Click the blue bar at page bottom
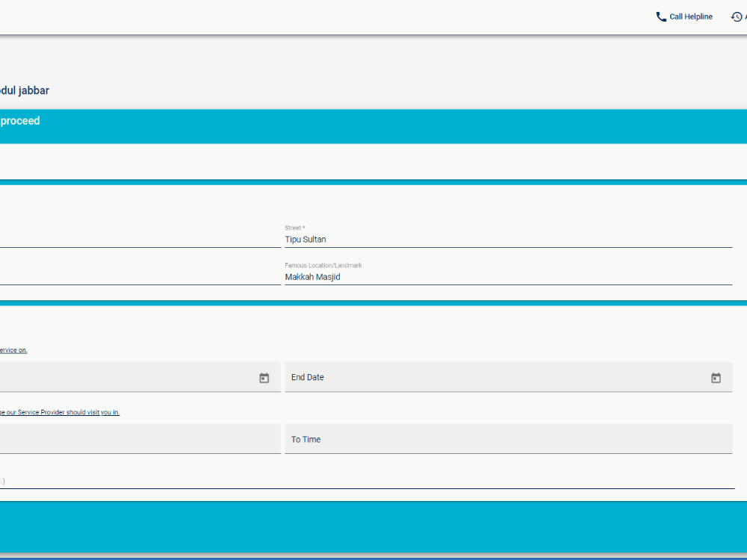This screenshot has width=747, height=560. (373, 526)
